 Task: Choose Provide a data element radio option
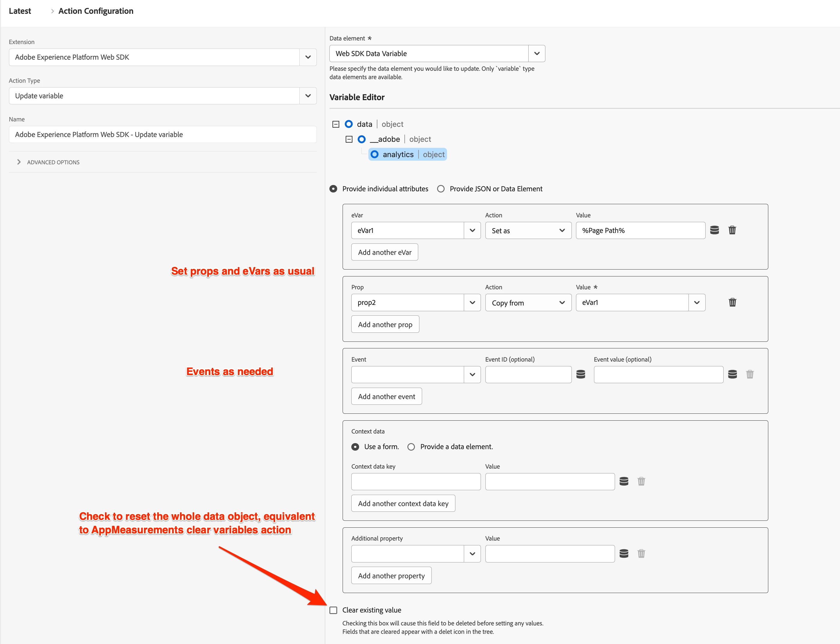point(411,447)
